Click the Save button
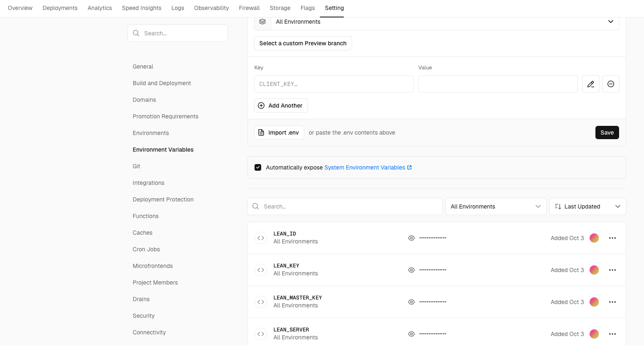This screenshot has width=644, height=346. click(607, 133)
